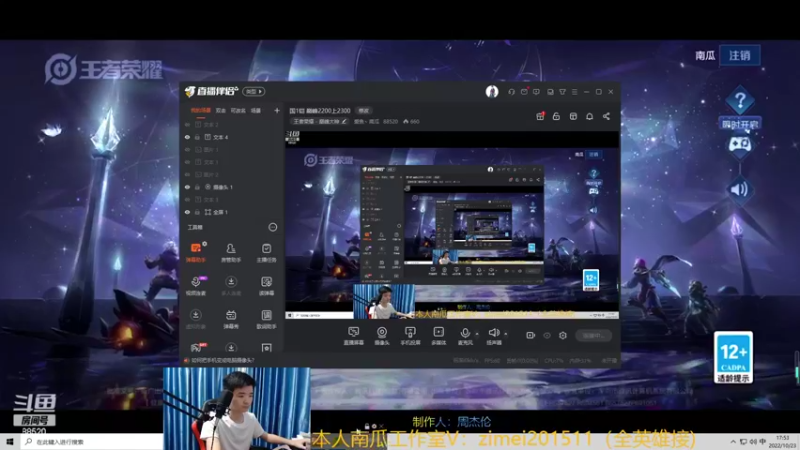Viewport: 800px width, 450px height.
Task: Open the 弹幕助手 danmaku assistant tool
Action: pyautogui.click(x=196, y=253)
